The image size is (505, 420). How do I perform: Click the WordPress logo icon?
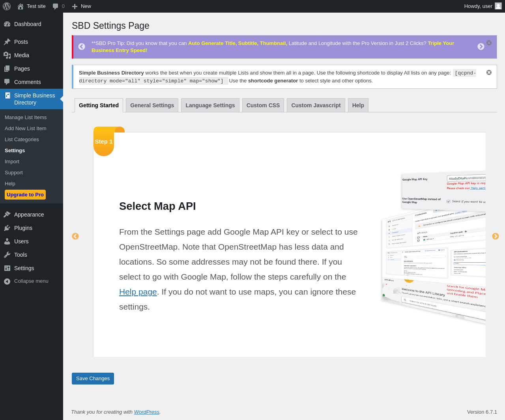[7, 6]
